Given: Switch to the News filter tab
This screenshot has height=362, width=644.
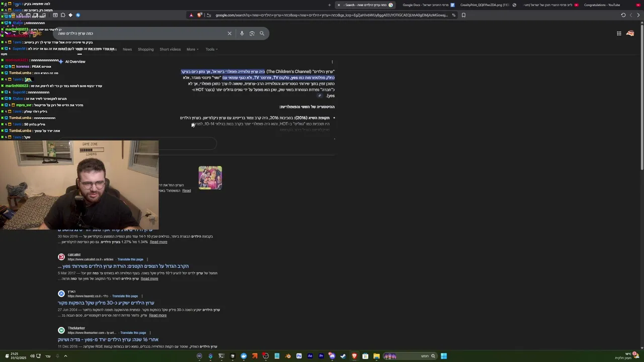Looking at the screenshot, I should coord(127,49).
